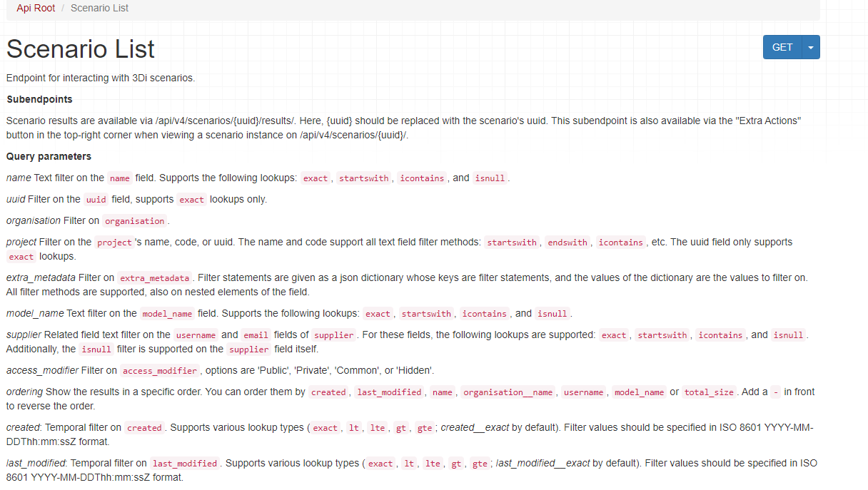Click the 'organisation' code tag
This screenshot has height=490, width=868.
[134, 221]
